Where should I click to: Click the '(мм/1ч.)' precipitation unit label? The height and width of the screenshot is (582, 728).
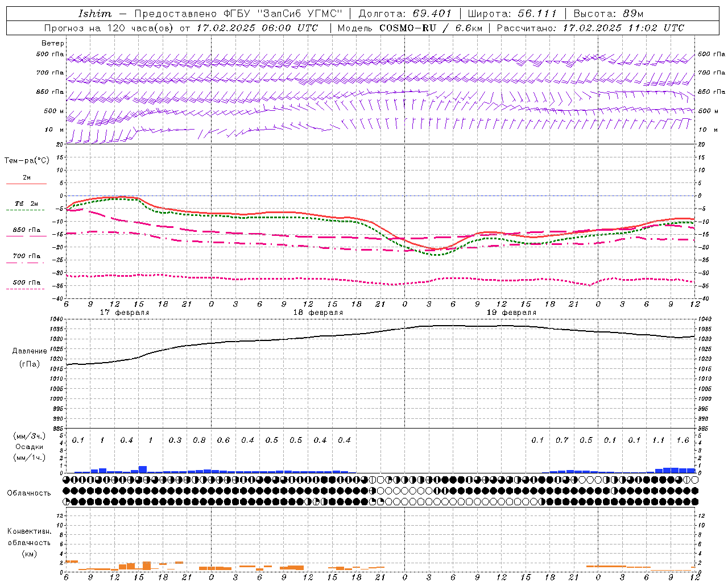pyautogui.click(x=30, y=458)
